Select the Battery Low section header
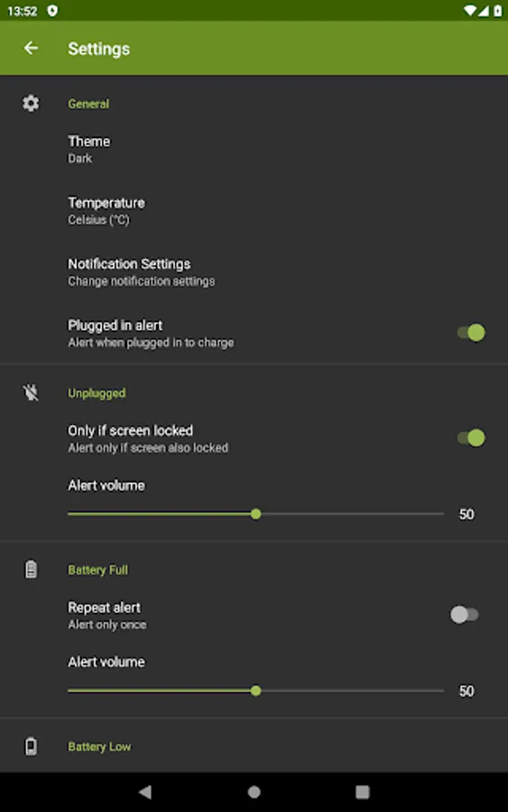This screenshot has width=508, height=812. point(99,747)
